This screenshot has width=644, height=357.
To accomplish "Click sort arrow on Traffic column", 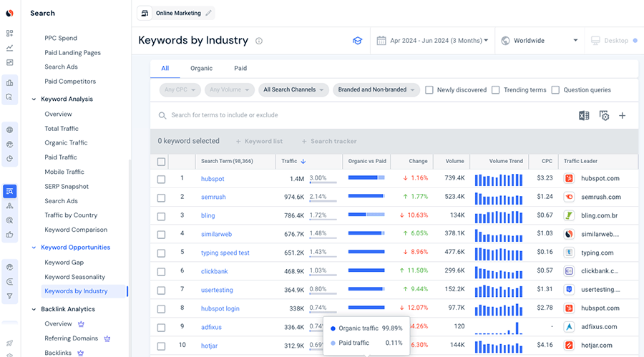I will pos(303,162).
